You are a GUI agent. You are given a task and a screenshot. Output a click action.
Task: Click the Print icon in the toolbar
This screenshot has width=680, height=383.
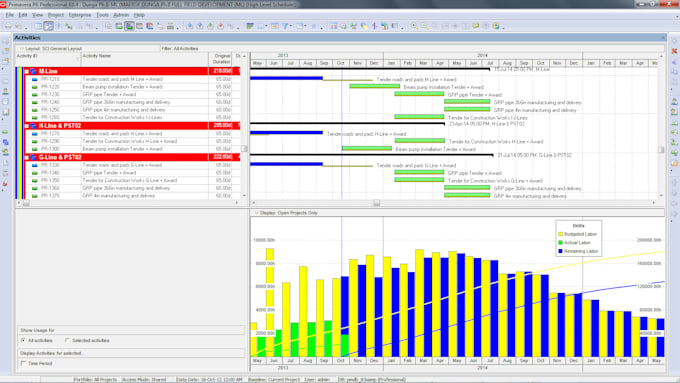click(8, 26)
